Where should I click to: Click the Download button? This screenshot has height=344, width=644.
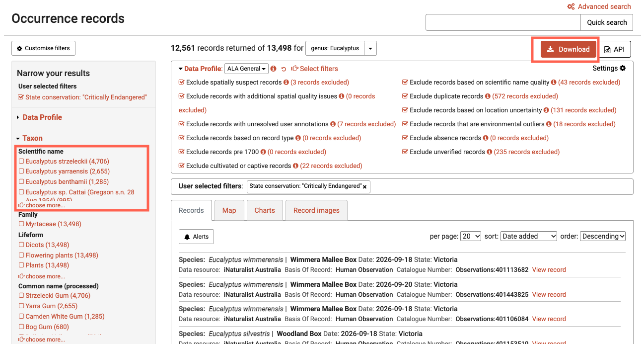point(569,49)
